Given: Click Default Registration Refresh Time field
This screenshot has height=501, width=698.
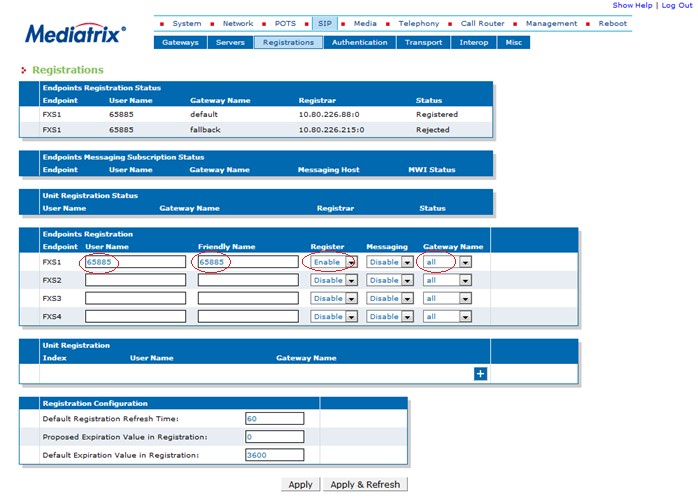Looking at the screenshot, I should 275,419.
